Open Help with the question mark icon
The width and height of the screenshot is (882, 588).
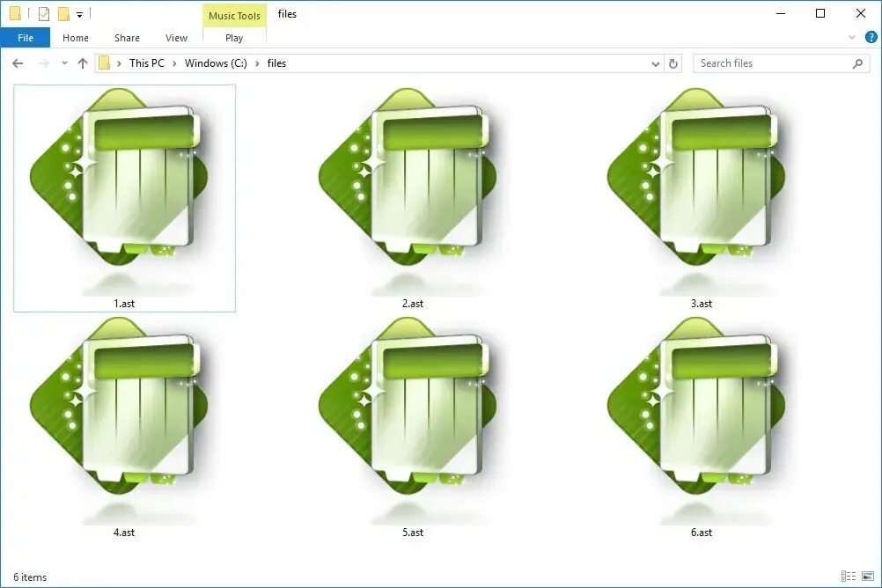coord(871,38)
